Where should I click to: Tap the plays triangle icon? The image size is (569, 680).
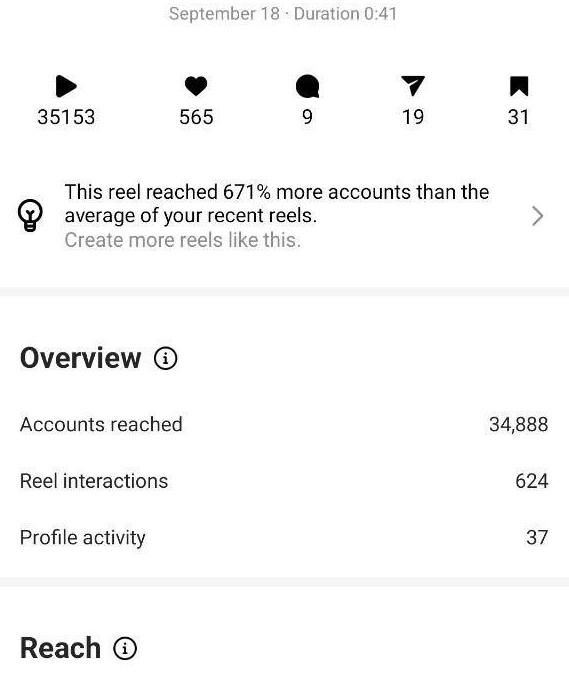(66, 86)
